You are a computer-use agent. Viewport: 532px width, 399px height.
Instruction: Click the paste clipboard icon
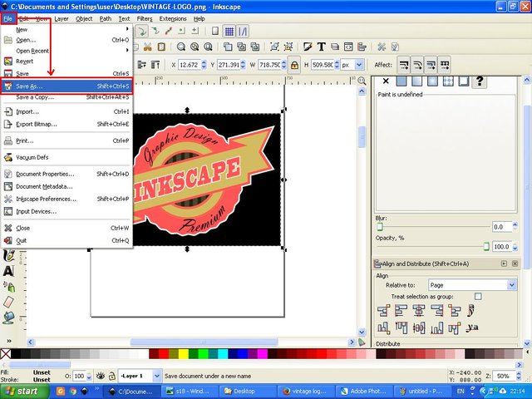point(161,47)
